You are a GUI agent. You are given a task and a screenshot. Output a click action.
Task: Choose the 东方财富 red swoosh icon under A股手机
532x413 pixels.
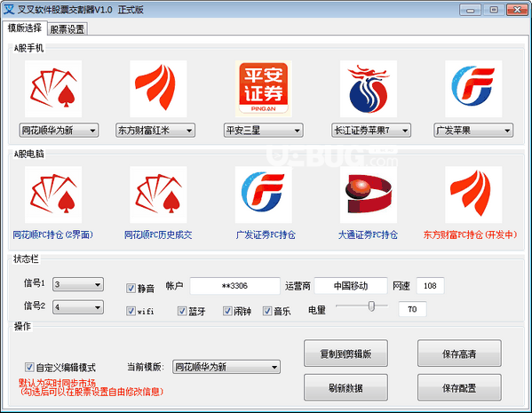[158, 89]
